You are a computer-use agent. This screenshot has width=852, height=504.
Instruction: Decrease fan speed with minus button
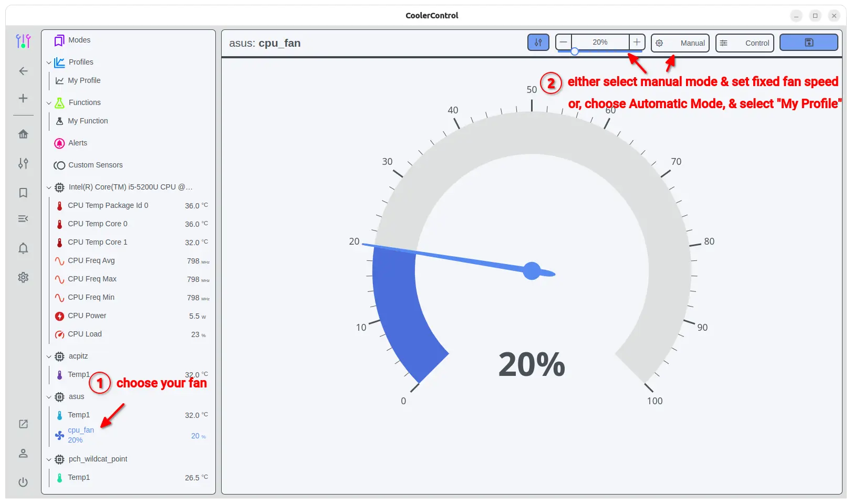(x=564, y=42)
